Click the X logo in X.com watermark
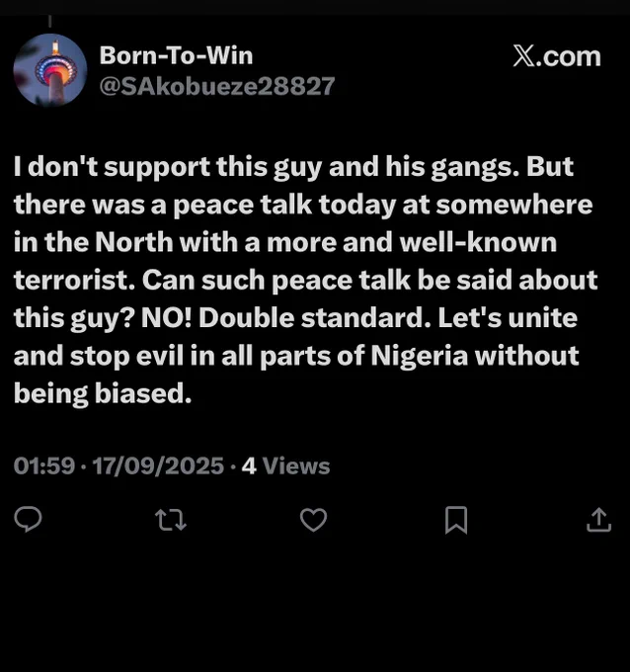Image resolution: width=630 pixels, height=672 pixels. coord(523,56)
